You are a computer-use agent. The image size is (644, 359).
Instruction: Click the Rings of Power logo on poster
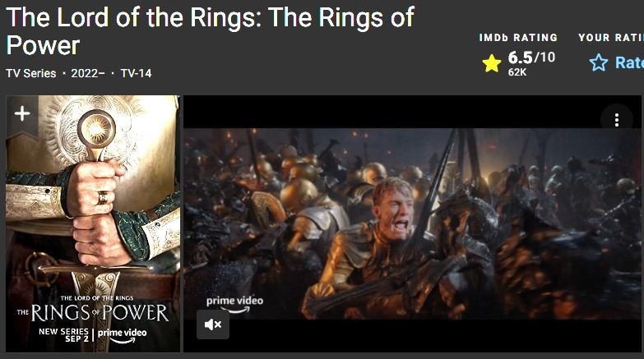93,310
